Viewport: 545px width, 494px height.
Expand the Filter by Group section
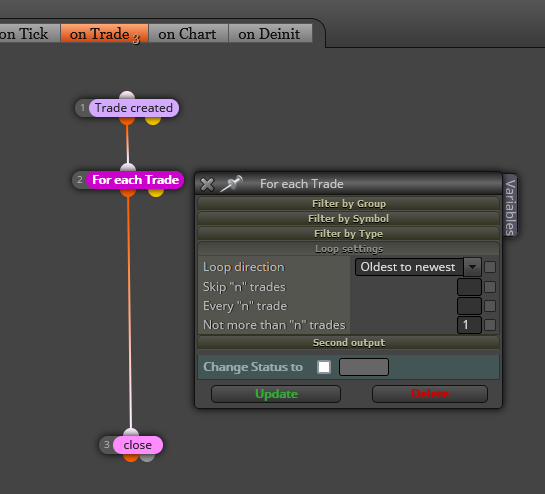(349, 204)
